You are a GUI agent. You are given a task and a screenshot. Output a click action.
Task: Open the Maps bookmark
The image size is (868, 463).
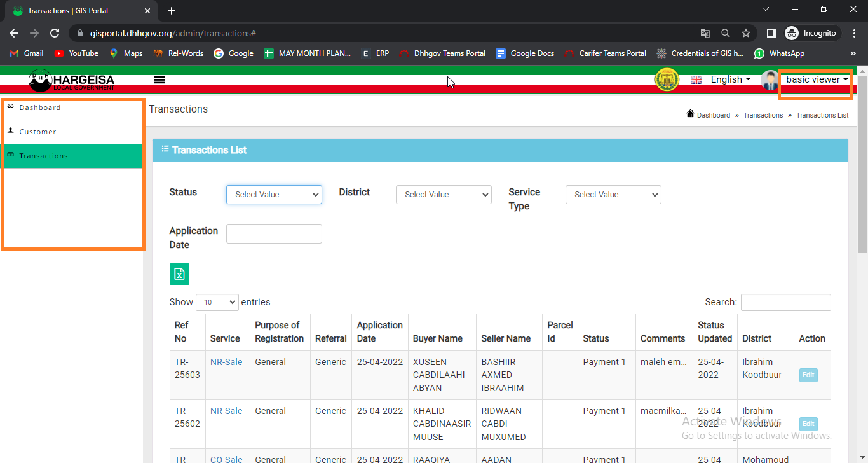pyautogui.click(x=126, y=53)
